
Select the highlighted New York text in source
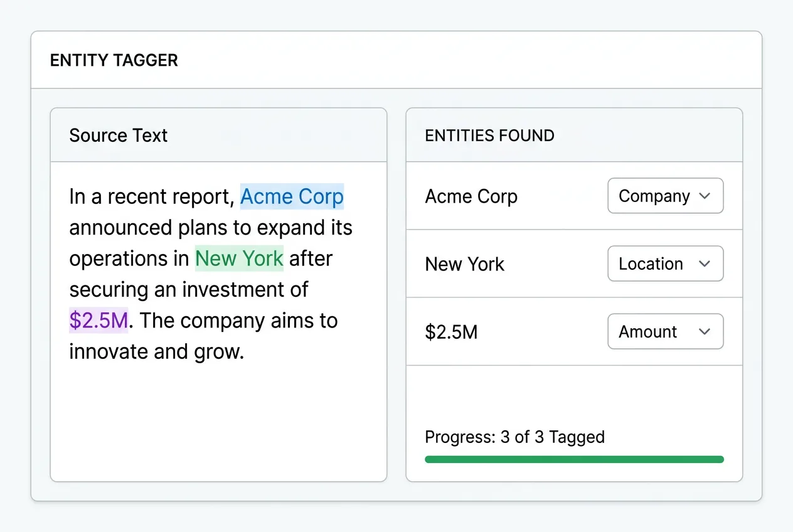tap(239, 258)
